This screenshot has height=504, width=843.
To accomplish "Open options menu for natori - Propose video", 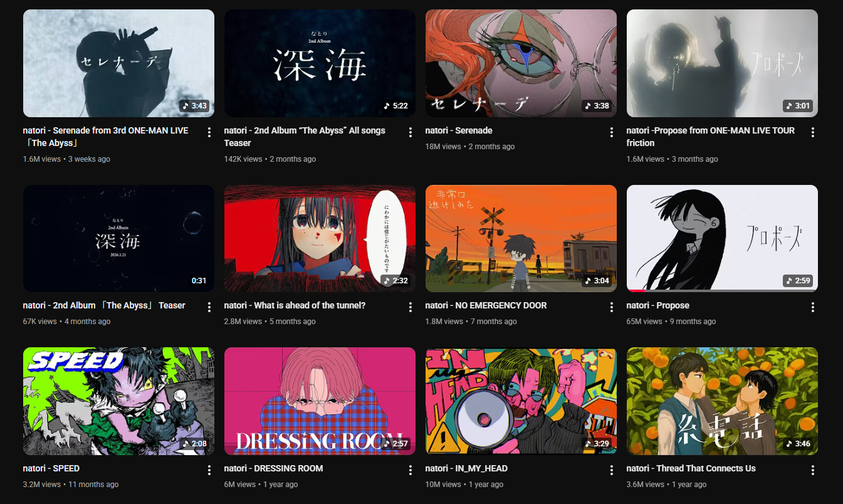I will (x=812, y=307).
